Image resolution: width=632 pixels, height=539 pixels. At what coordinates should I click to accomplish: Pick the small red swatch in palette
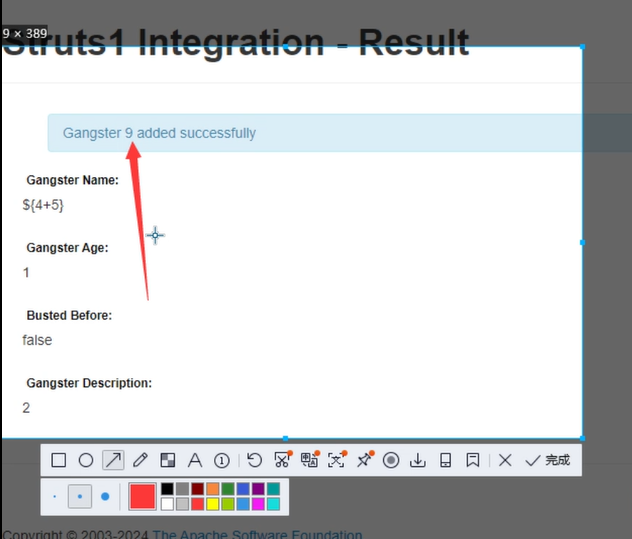pos(198,504)
